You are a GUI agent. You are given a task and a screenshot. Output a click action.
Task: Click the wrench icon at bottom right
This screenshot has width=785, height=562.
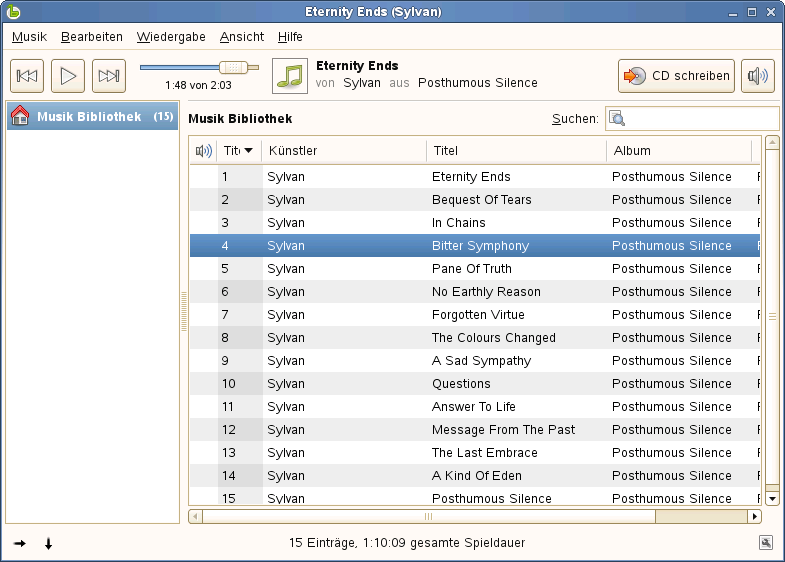point(766,542)
